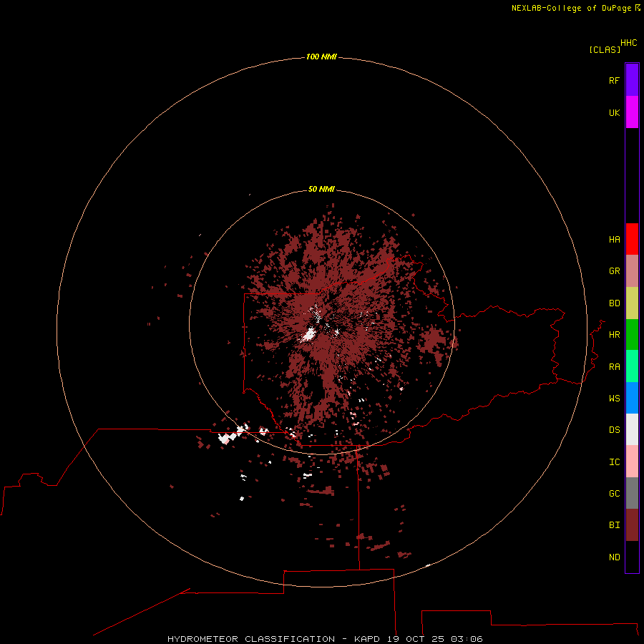Click the GC label in legend

pyautogui.click(x=614, y=494)
